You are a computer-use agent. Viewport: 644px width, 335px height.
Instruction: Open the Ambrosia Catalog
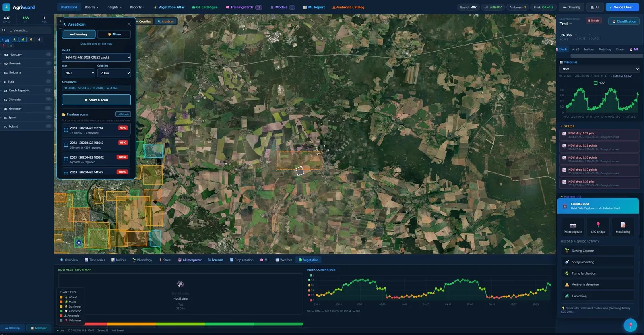[x=348, y=7]
